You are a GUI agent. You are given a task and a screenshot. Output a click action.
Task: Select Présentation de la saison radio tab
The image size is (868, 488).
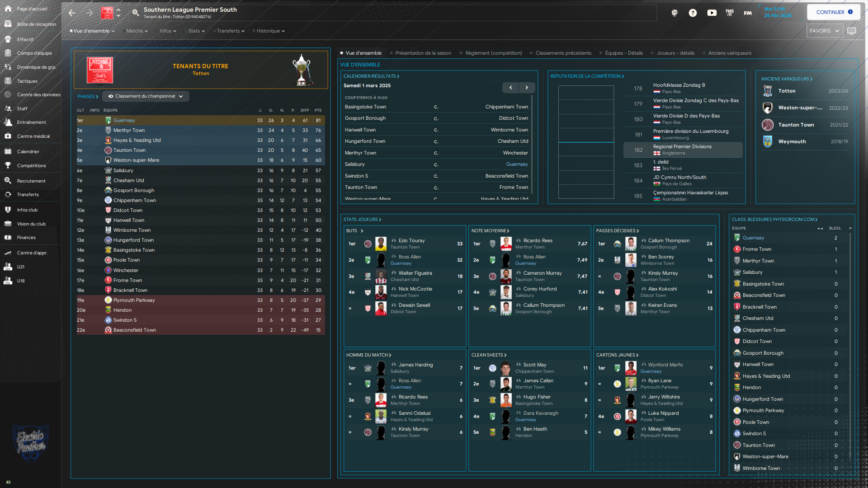click(423, 53)
